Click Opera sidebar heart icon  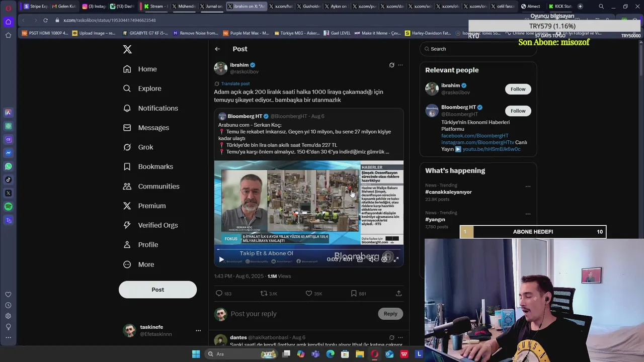[x=8, y=295]
